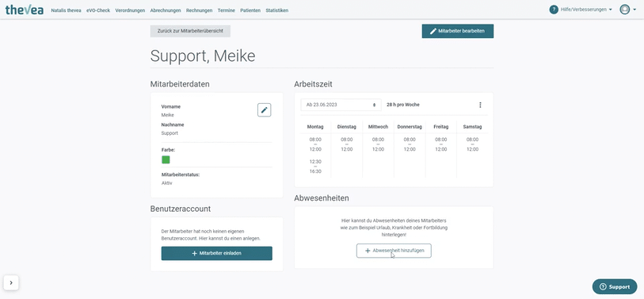Click the green Farbe swatch
Screen dimensions: 644x299
[166, 159]
